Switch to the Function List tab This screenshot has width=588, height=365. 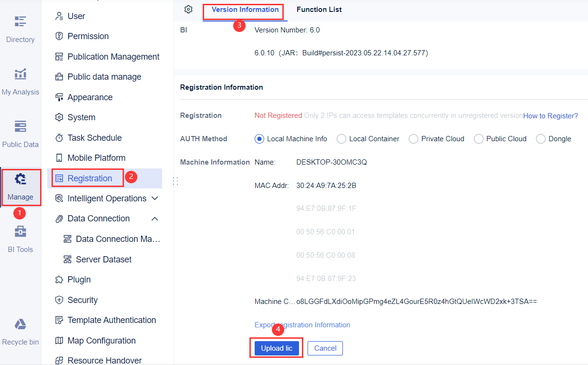pyautogui.click(x=319, y=9)
